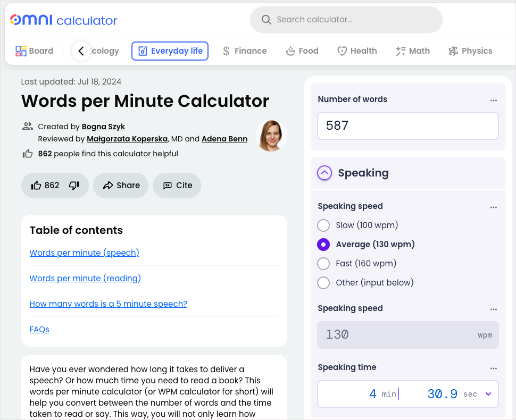Open options for first Speaking speed field
Image resolution: width=516 pixels, height=420 pixels.
pos(493,207)
